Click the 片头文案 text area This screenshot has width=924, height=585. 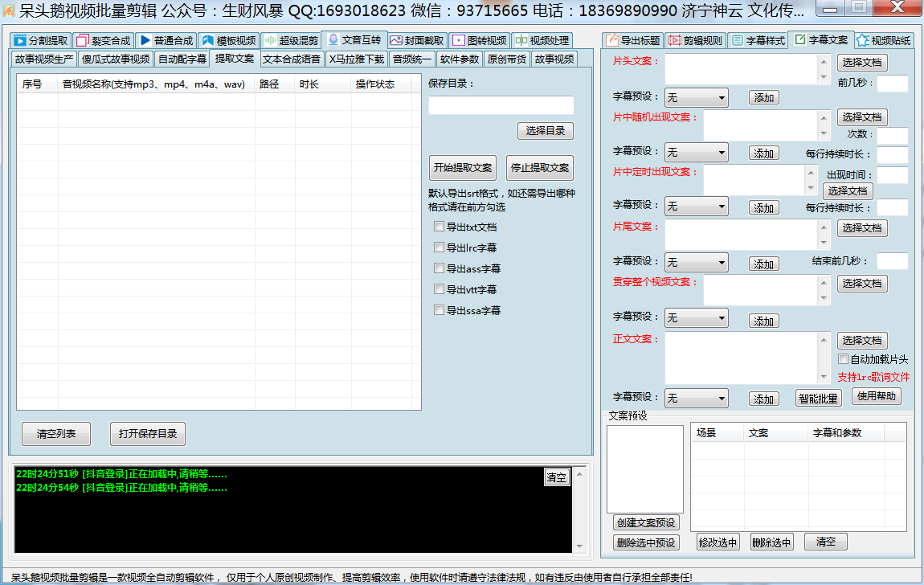coord(742,70)
